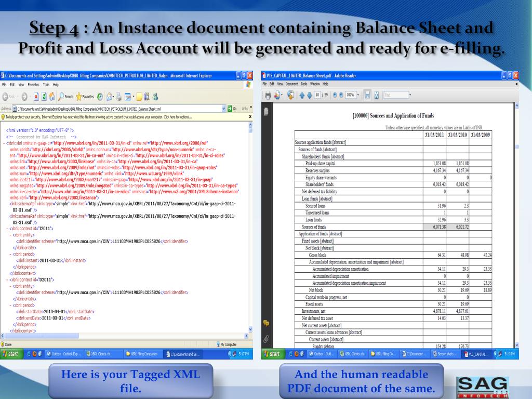Screen dimensions: 532x399
Task: Open the Window menu in Adobe Reader
Action: click(315, 84)
